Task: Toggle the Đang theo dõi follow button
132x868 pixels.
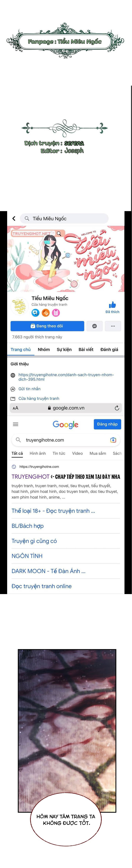Action: tap(47, 326)
